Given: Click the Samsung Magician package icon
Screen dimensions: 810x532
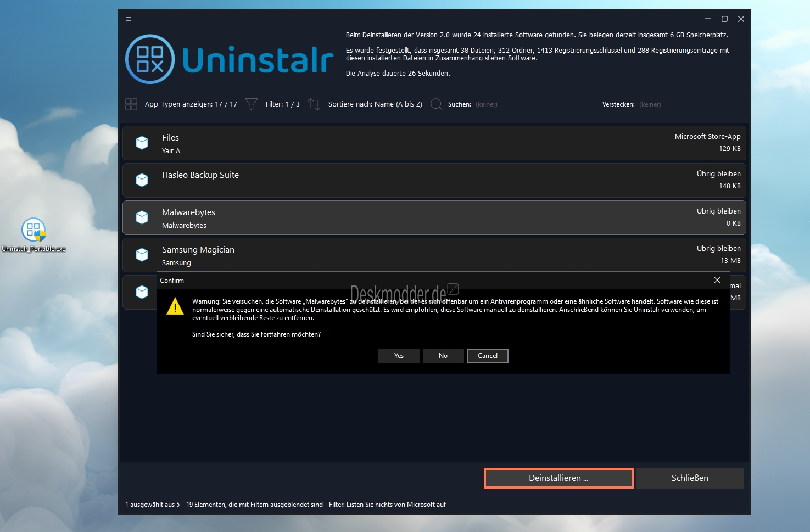Looking at the screenshot, I should click(x=142, y=255).
